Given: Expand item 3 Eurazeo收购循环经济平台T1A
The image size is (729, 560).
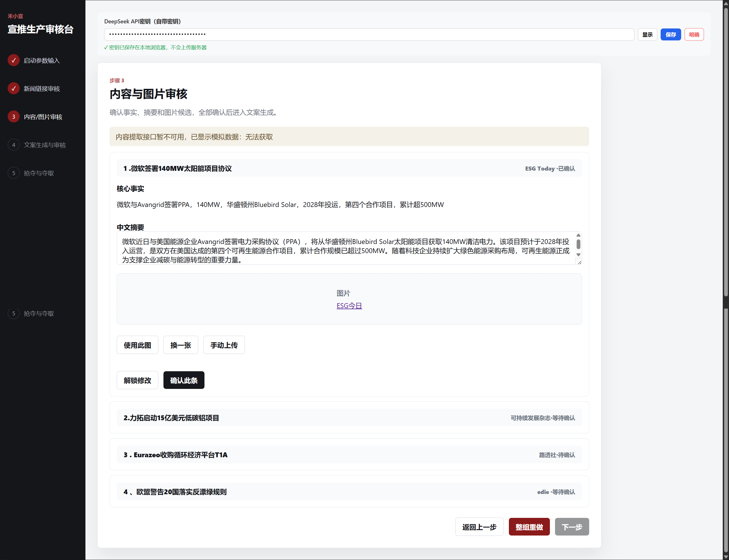Looking at the screenshot, I should tap(349, 455).
